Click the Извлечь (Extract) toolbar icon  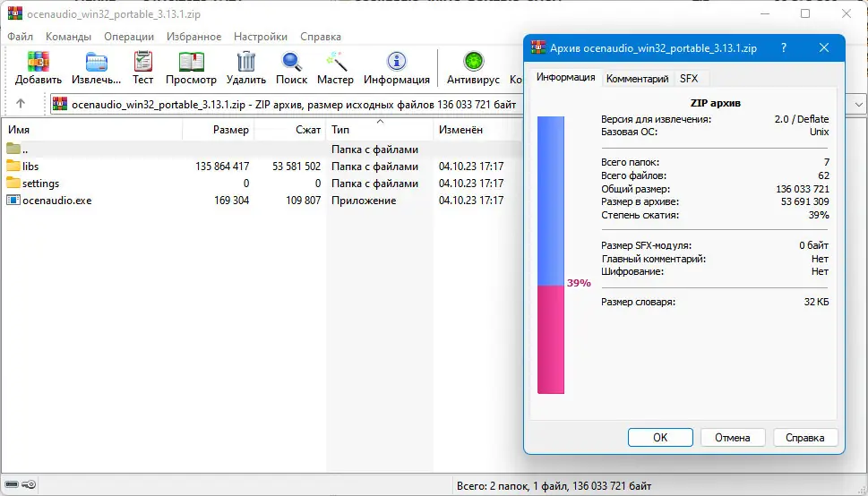[x=97, y=62]
